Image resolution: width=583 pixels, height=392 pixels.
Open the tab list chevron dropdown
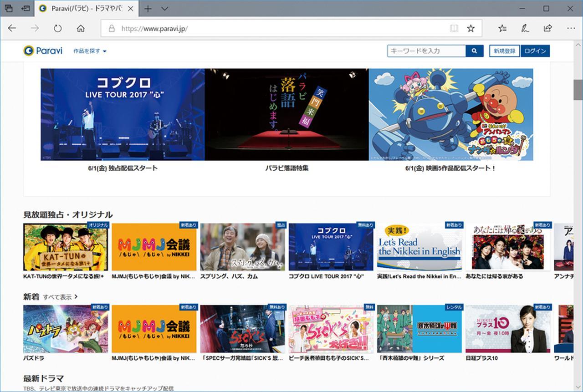(x=164, y=9)
